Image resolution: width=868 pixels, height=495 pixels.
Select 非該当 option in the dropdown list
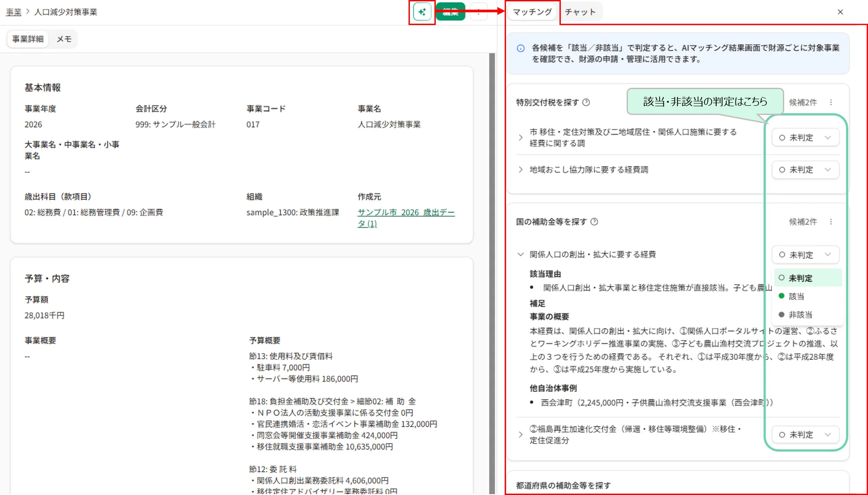click(807, 315)
